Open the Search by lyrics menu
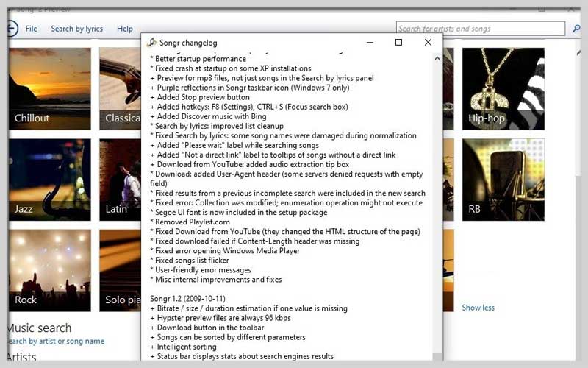588x368 pixels. (x=77, y=29)
